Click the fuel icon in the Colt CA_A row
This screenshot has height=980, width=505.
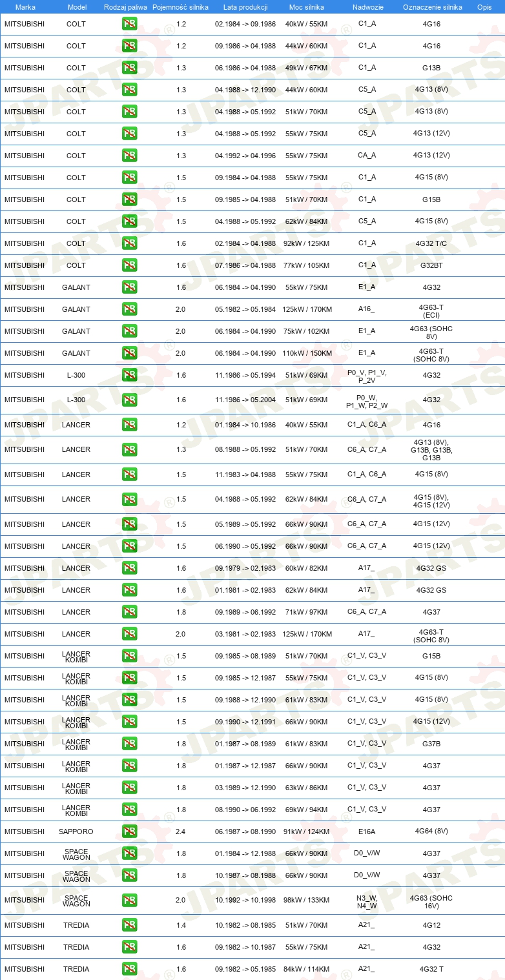point(129,156)
